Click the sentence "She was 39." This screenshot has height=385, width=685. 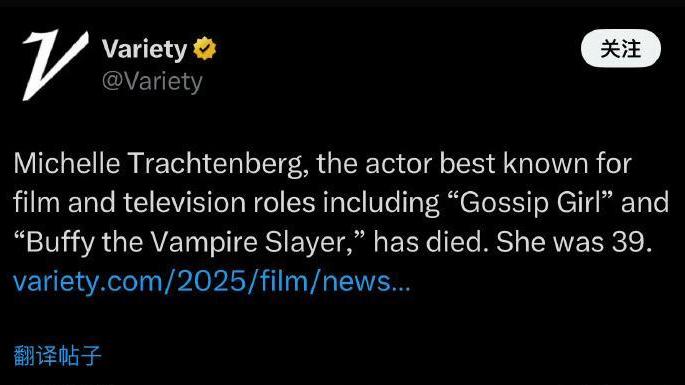click(574, 242)
